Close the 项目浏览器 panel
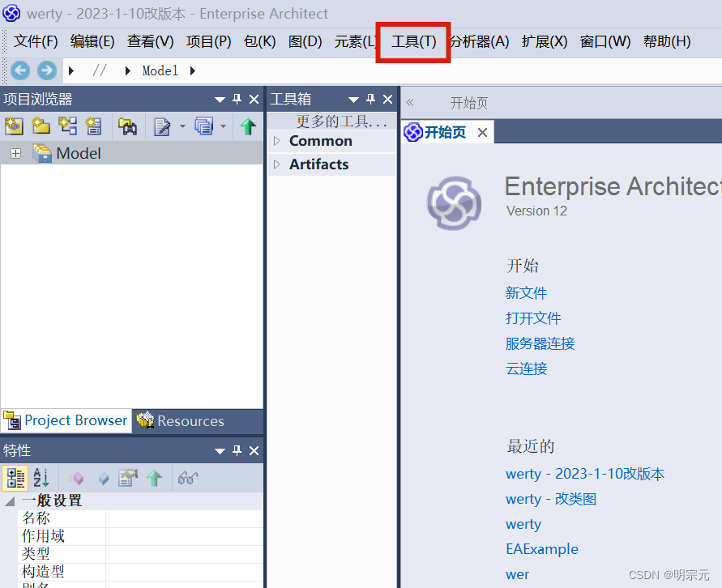 click(x=254, y=99)
